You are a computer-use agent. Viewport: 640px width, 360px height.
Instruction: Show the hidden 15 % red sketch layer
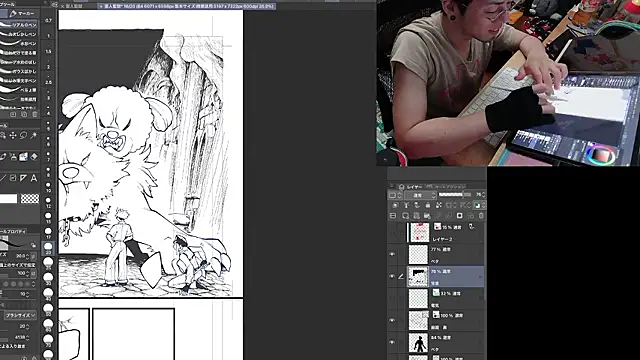point(392,232)
